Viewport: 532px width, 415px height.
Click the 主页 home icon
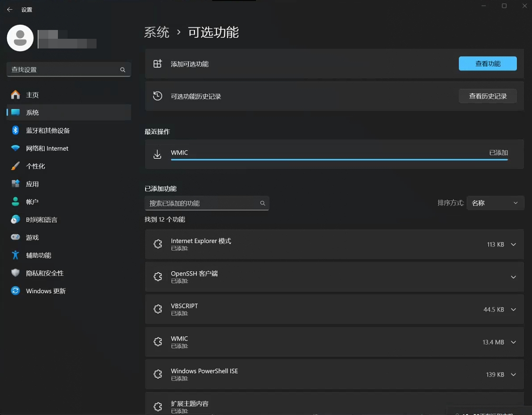[x=15, y=95]
